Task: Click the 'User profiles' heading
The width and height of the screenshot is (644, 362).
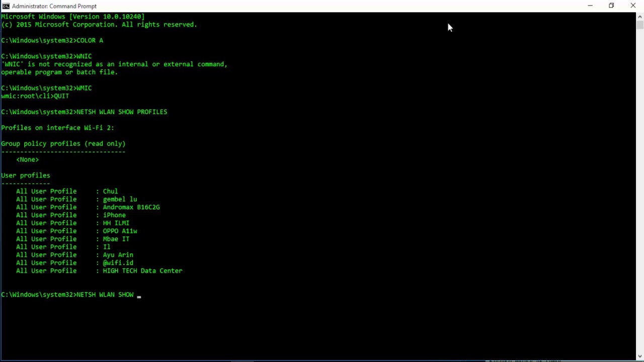Action: coord(26,175)
